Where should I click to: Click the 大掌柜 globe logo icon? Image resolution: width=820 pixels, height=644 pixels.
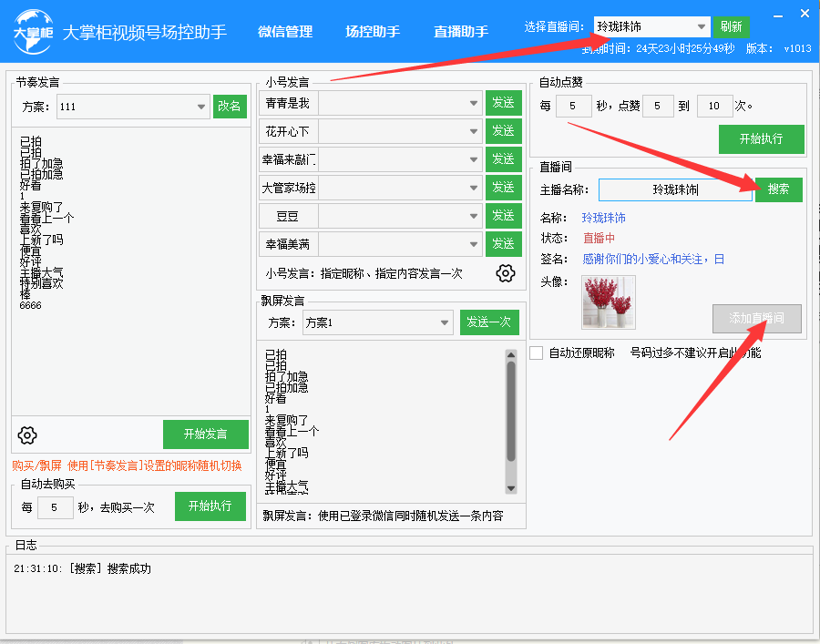(32, 30)
